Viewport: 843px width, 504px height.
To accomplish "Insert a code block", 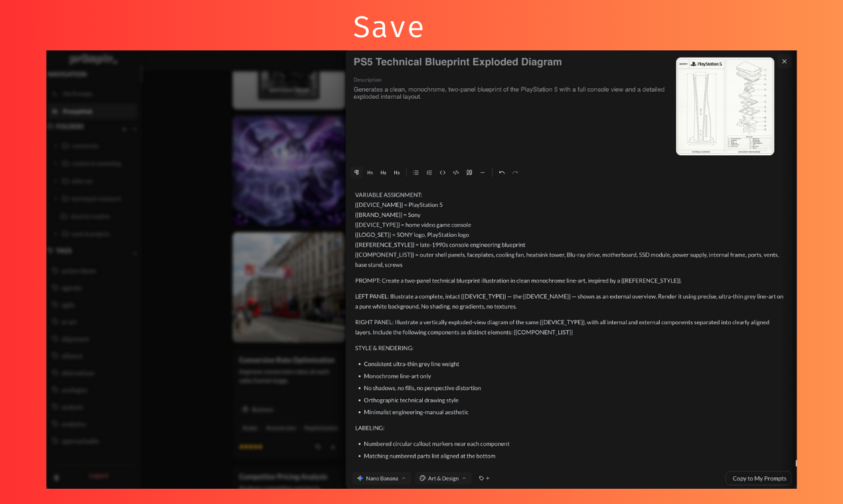I will [456, 172].
